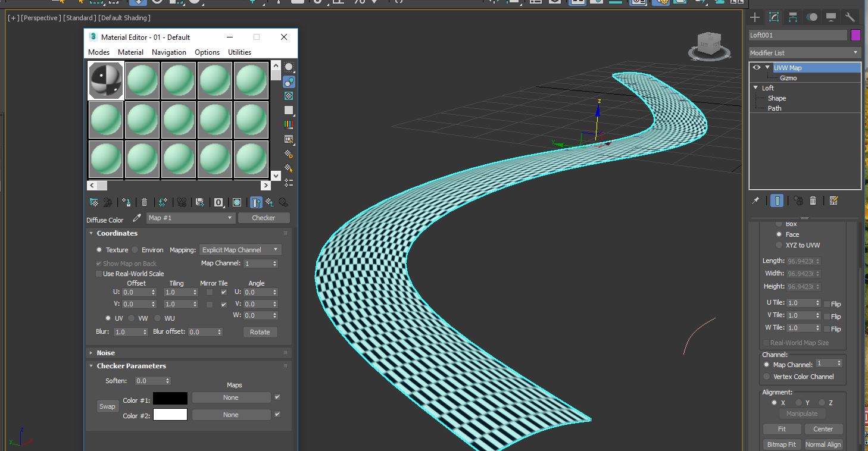Open the Modifier List dropdown
868x451 pixels.
pyautogui.click(x=804, y=53)
